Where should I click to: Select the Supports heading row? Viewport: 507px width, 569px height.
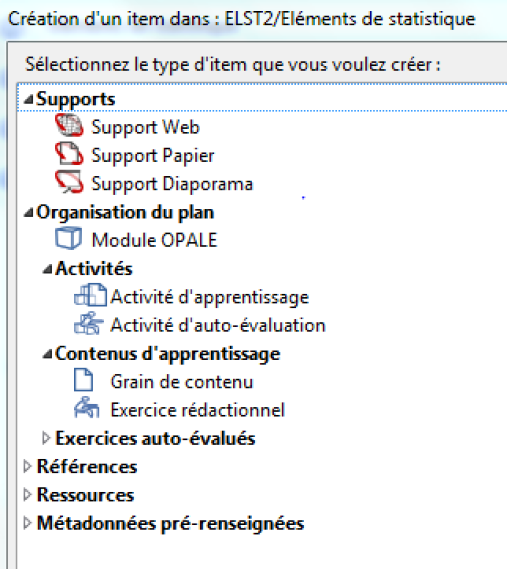(262, 98)
